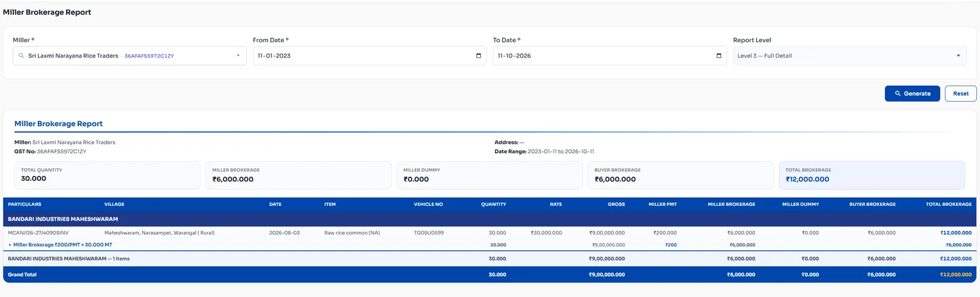Focus the To Date field 11-10-2026
This screenshot has height=297, width=980.
click(x=609, y=56)
